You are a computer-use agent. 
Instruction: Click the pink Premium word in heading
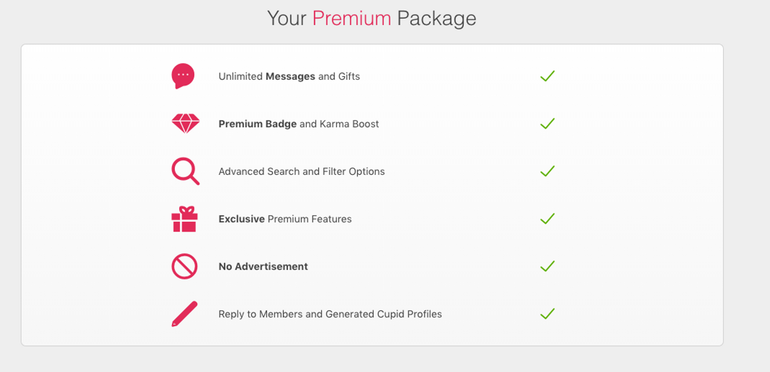click(x=352, y=18)
